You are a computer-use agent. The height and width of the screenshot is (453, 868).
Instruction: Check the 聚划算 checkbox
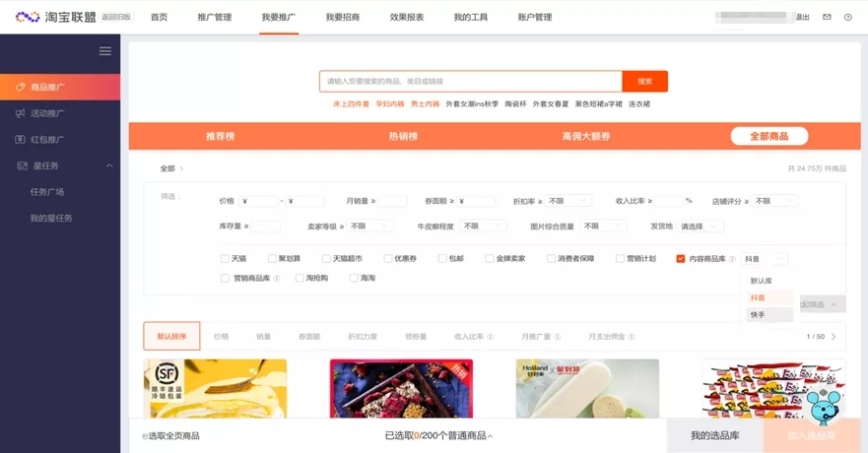point(272,258)
